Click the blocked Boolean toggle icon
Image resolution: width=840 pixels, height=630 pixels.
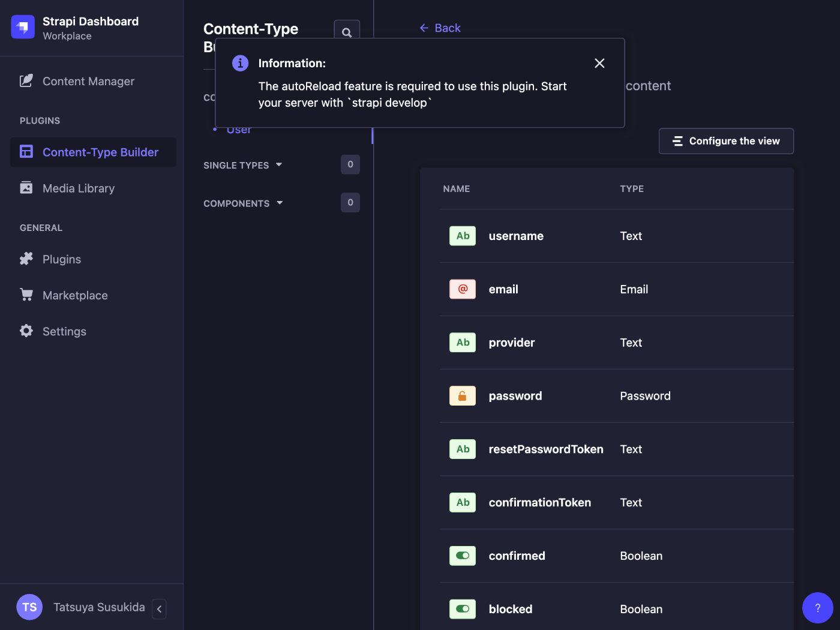point(463,609)
